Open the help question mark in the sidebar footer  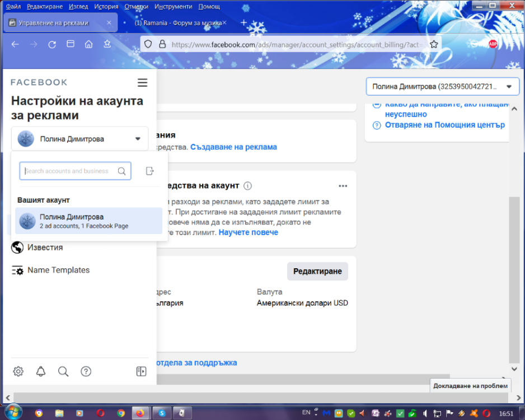pyautogui.click(x=86, y=371)
